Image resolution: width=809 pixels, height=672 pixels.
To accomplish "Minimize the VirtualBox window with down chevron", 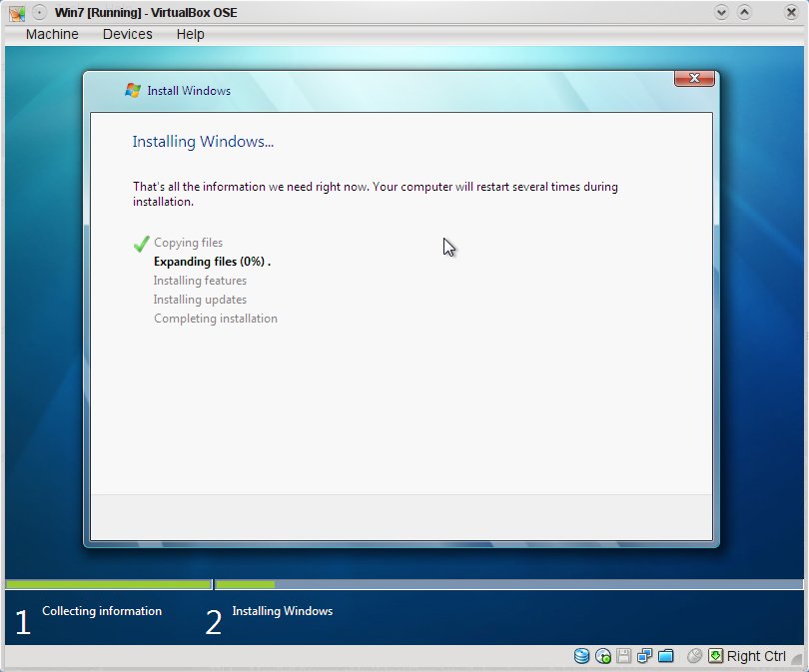I will tap(721, 12).
